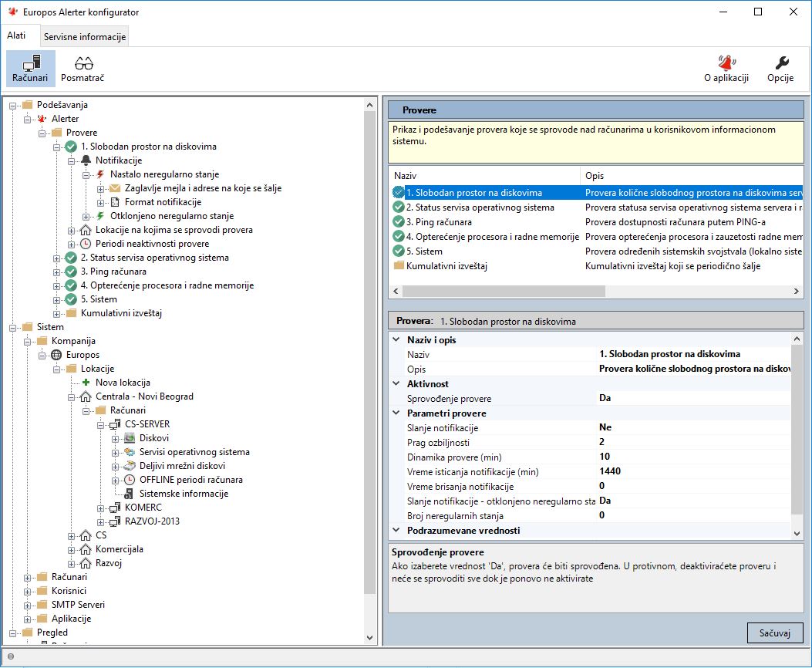Click the check icon for 5. Sistem in list
812x668 pixels.
tap(398, 251)
